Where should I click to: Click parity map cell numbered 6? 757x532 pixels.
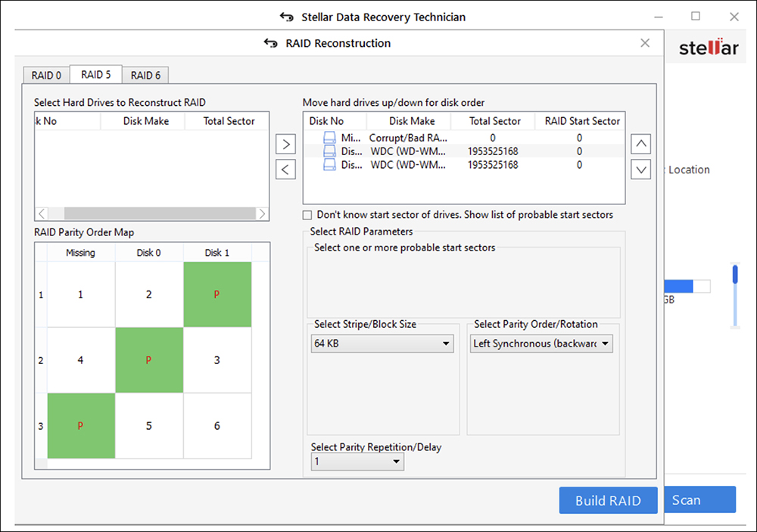217,426
